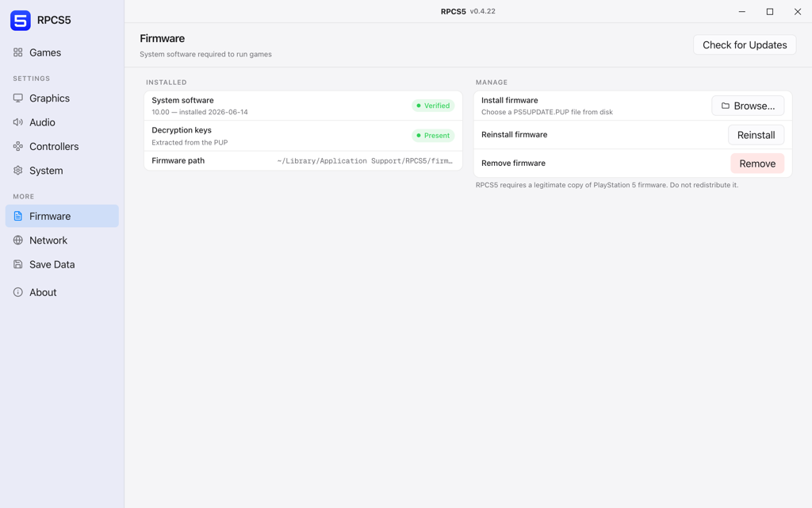Click the Network globe icon
812x508 pixels.
[x=18, y=240]
